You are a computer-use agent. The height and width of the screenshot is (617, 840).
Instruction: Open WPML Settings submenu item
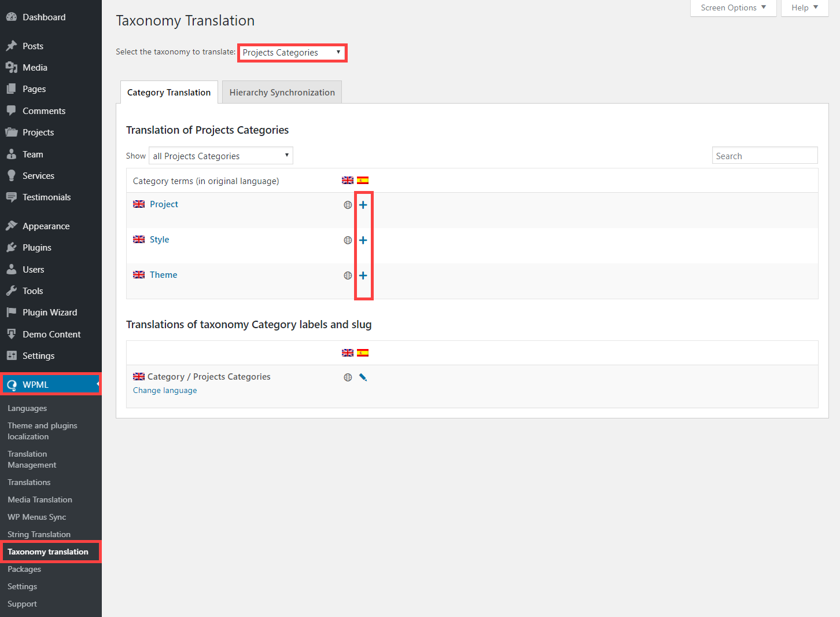(x=23, y=587)
